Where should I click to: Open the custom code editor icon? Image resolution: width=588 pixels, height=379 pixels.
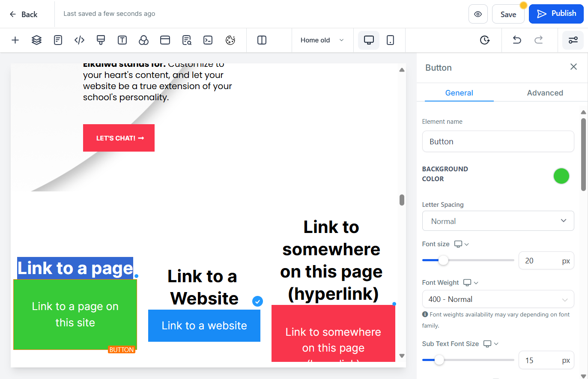[79, 40]
